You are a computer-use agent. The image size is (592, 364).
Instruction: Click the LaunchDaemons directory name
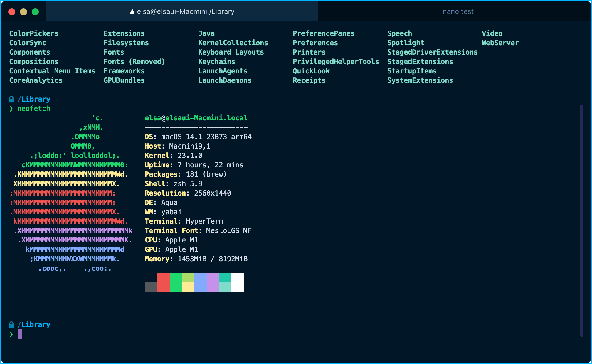coord(225,80)
